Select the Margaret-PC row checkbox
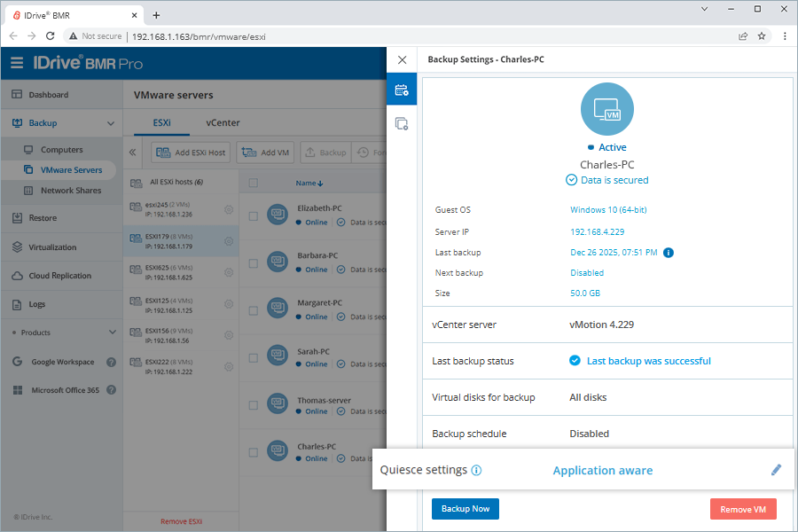The height and width of the screenshot is (532, 798). (x=254, y=310)
